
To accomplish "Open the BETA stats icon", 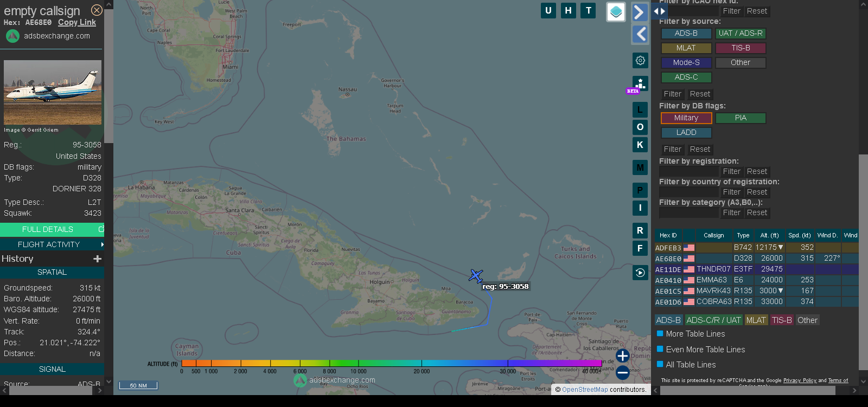I will 640,84.
